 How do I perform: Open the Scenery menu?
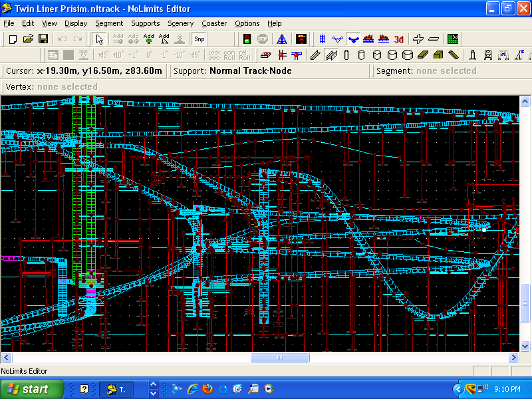pos(180,23)
